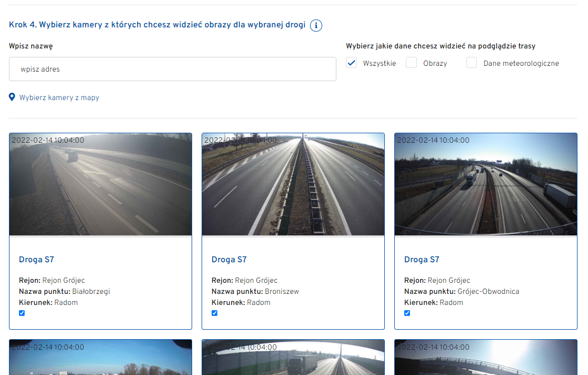The height and width of the screenshot is (375, 588).
Task: Click 'Droga S7' title on Białobrzegi card
Action: [36, 260]
